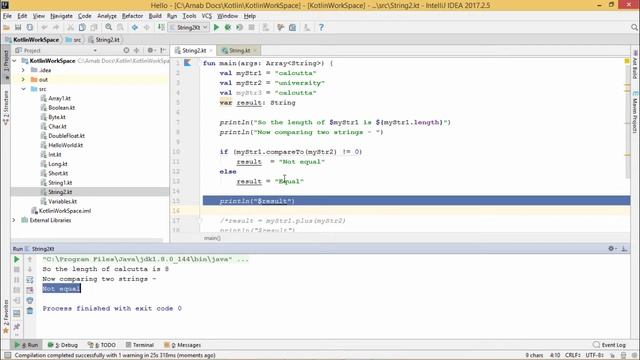Image resolution: width=640 pixels, height=360 pixels.
Task: Collapse the KotlinWorkSpace root node
Action: [x=15, y=61]
